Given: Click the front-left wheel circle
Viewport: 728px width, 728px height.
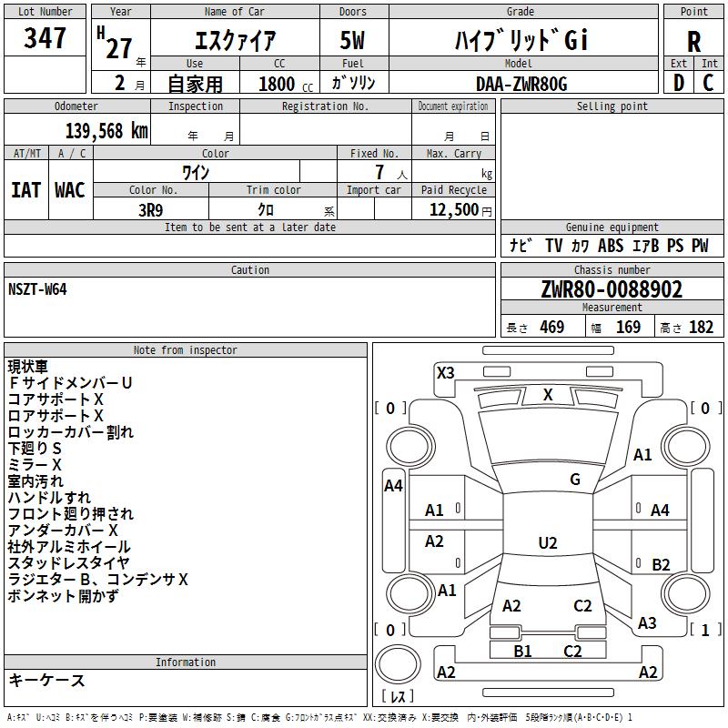Looking at the screenshot, I should click(x=410, y=446).
